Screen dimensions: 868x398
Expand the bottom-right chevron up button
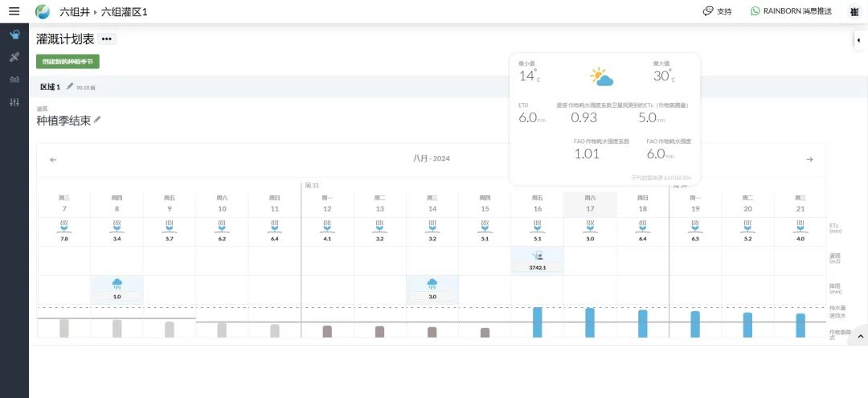click(860, 335)
